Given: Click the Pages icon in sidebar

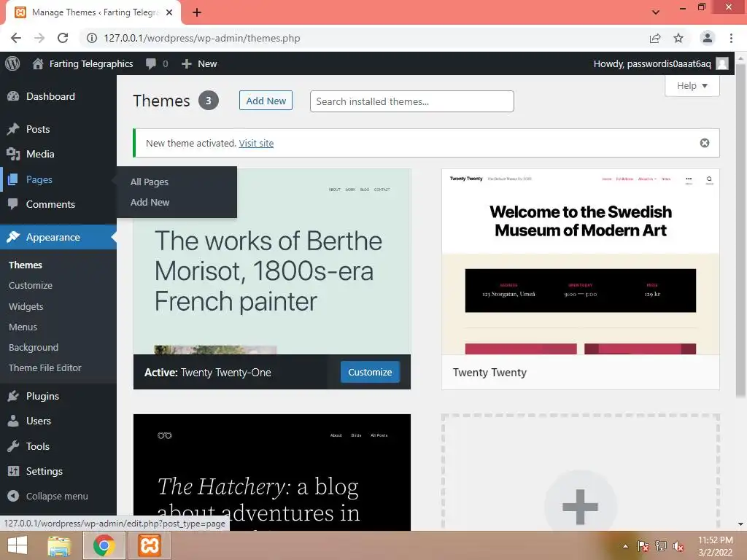Looking at the screenshot, I should 13,179.
